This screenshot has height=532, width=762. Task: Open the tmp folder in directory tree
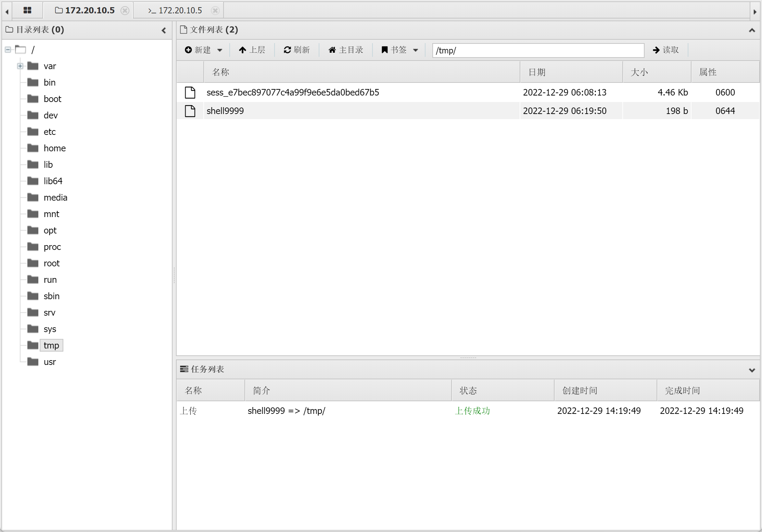click(51, 345)
